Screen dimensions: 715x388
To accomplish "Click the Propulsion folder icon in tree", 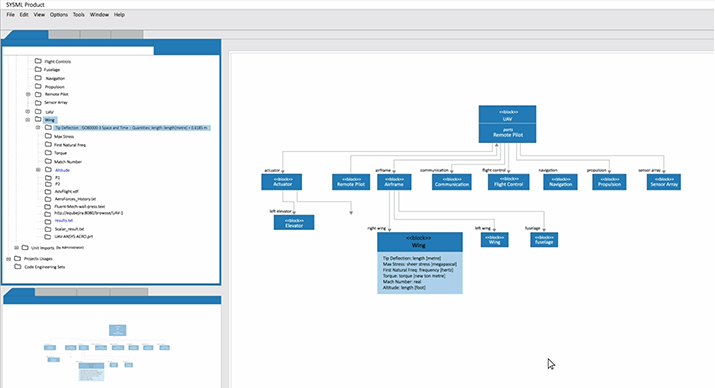I will (x=38, y=86).
